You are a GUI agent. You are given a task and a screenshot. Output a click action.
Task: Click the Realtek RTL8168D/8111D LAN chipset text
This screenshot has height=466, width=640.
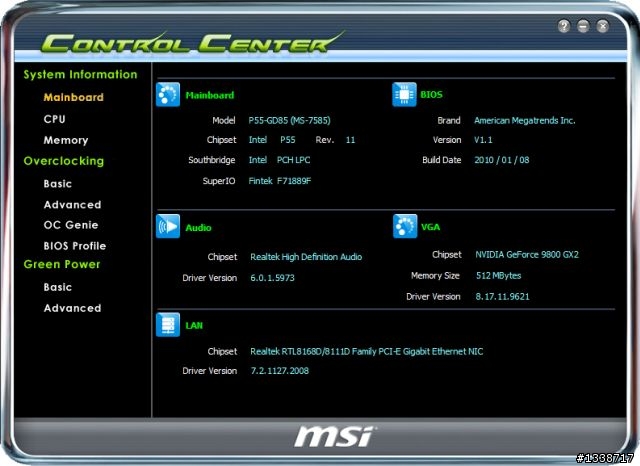[x=367, y=351]
